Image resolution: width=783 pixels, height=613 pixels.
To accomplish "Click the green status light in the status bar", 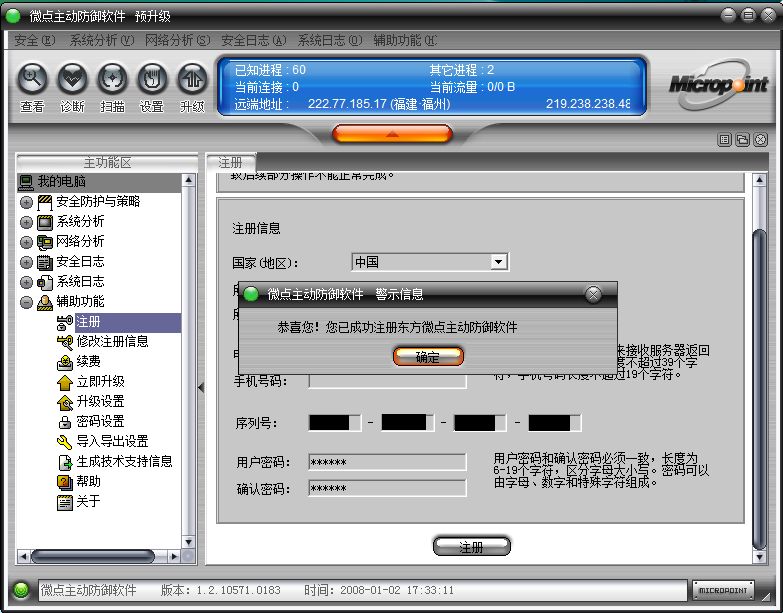I will point(21,591).
